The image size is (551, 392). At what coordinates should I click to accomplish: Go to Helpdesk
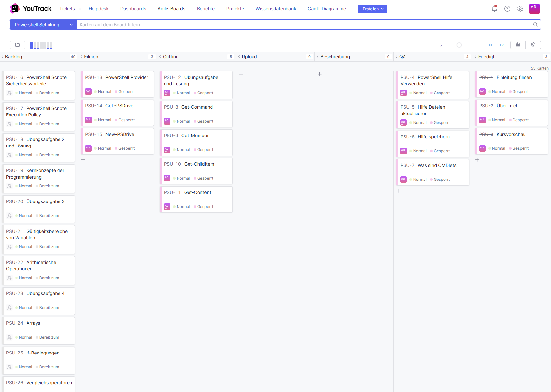[99, 9]
